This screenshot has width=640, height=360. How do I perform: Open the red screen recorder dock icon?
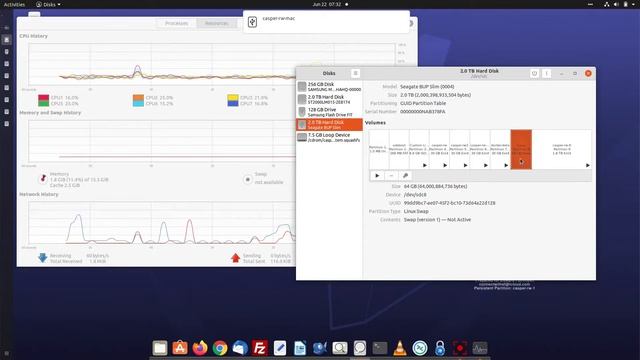[460, 348]
